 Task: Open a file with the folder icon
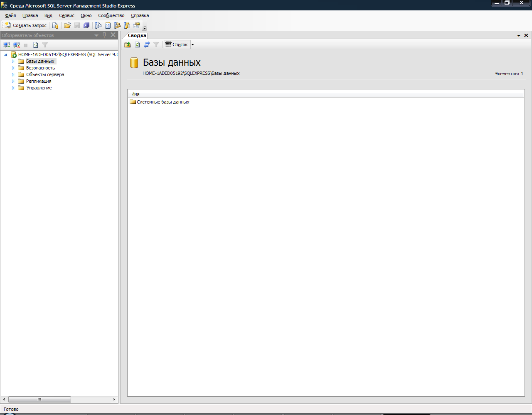tap(67, 25)
